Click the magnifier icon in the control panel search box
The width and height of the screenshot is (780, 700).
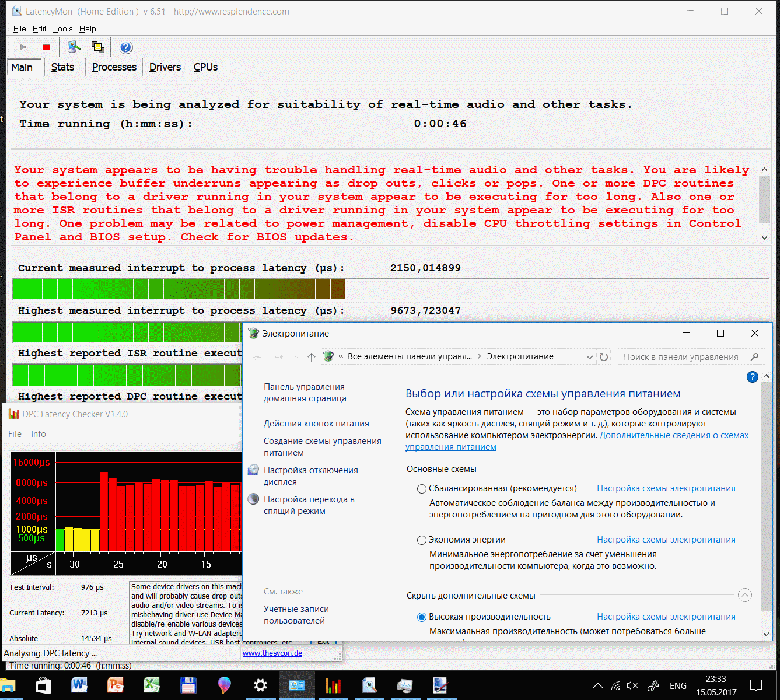click(x=755, y=357)
